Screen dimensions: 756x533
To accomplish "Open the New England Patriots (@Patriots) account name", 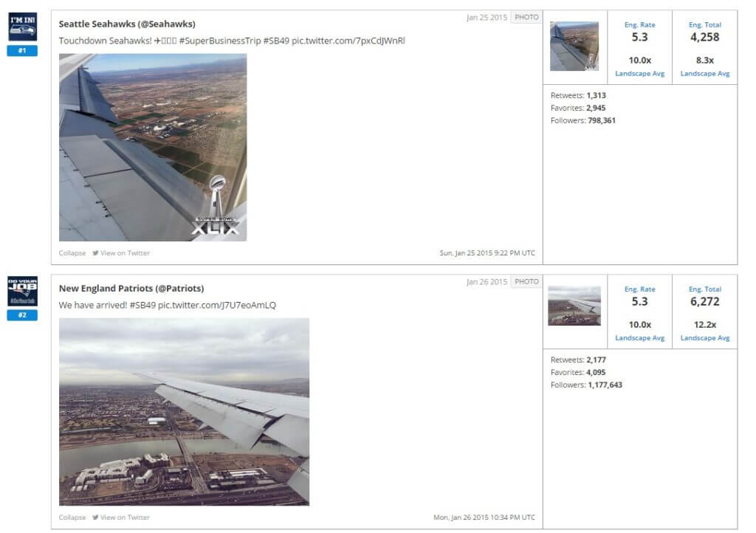I will [x=131, y=288].
